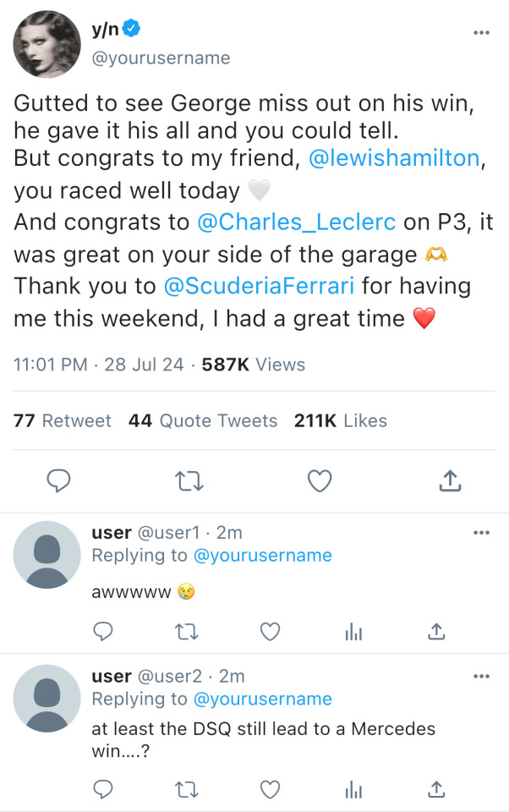Open more options on user2's reply
Image resolution: width=509 pixels, height=812 pixels.
click(x=481, y=677)
